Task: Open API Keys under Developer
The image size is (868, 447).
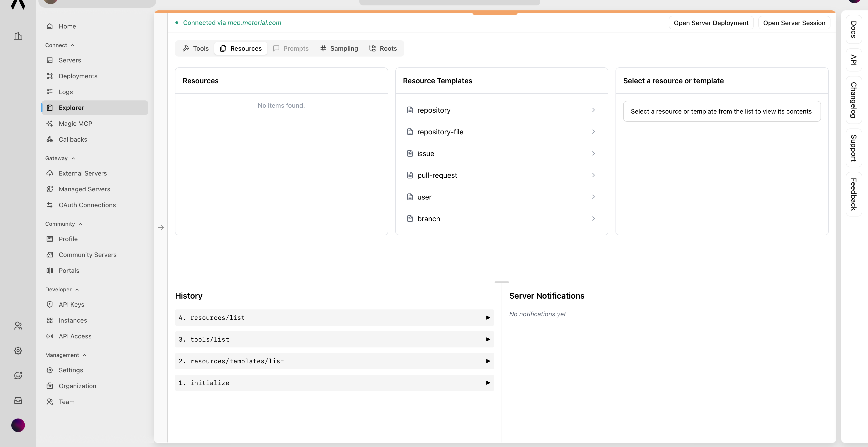Action: pyautogui.click(x=71, y=304)
